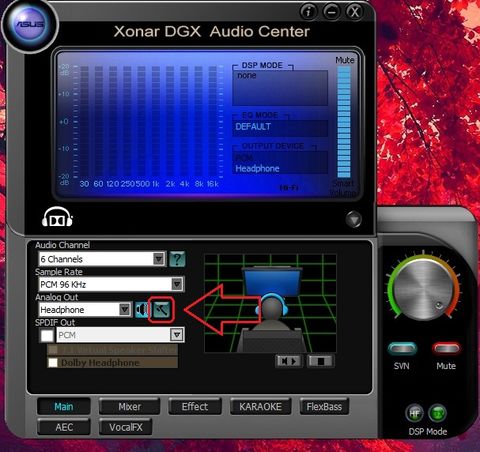Open the AEC tab
Viewport: 480px width, 452px height.
tap(64, 427)
